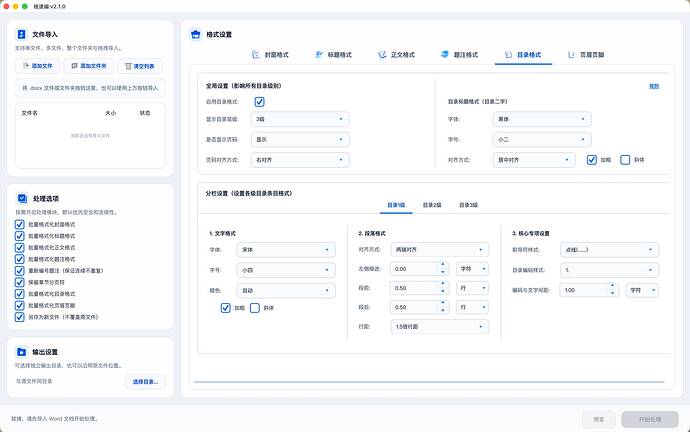Screen dimensions: 690x432
Task: Click the 预览 button in bottom bar
Action: pos(598,419)
